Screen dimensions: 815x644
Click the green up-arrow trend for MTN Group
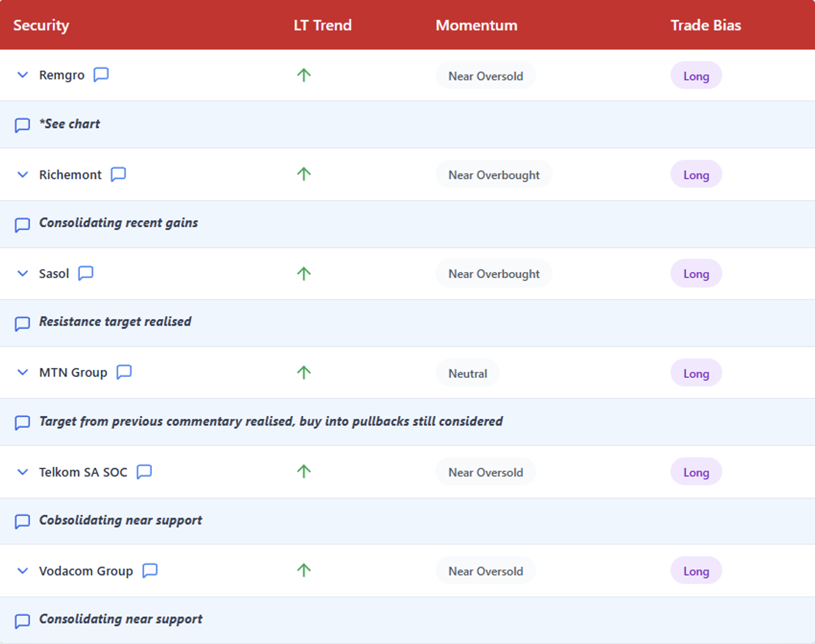(x=304, y=373)
